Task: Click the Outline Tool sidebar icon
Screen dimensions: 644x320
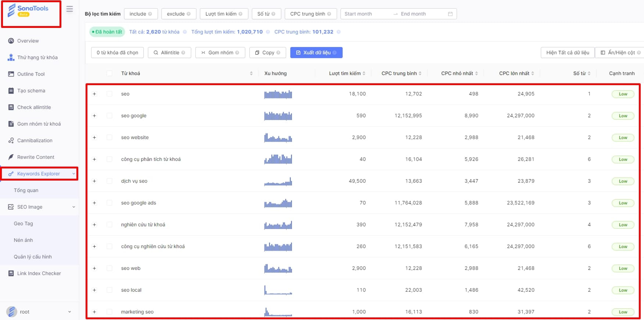Action: click(11, 74)
